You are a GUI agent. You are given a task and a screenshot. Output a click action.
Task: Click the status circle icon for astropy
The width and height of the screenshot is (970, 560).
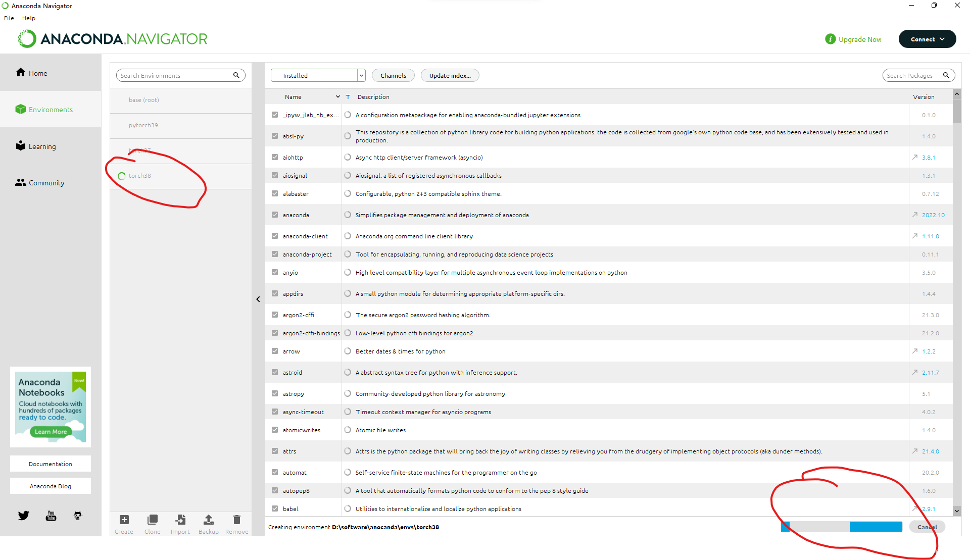348,393
